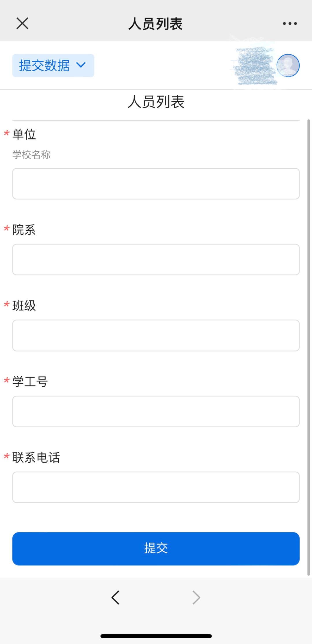
Task: Go back using the left arrow
Action: tap(116, 597)
